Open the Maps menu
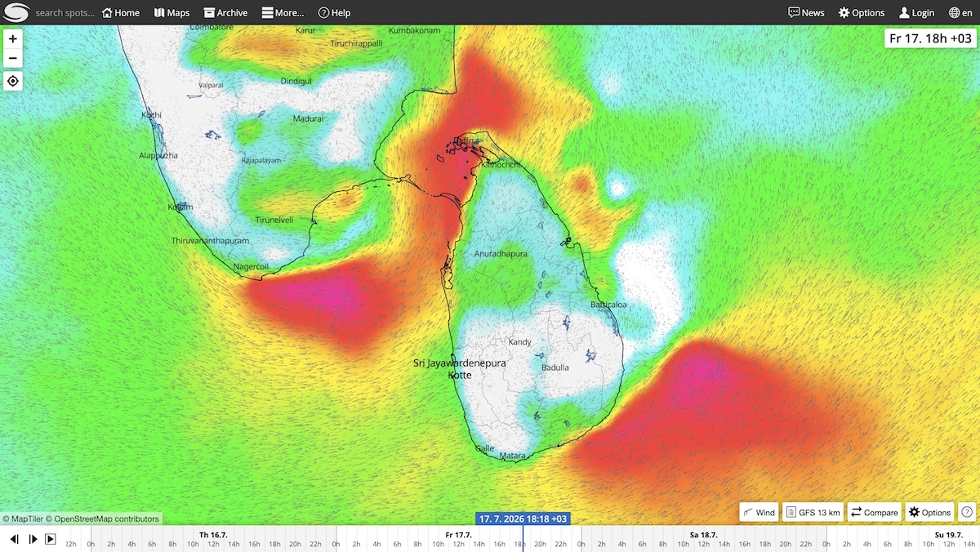Screen dimensions: 980x552 [x=171, y=13]
